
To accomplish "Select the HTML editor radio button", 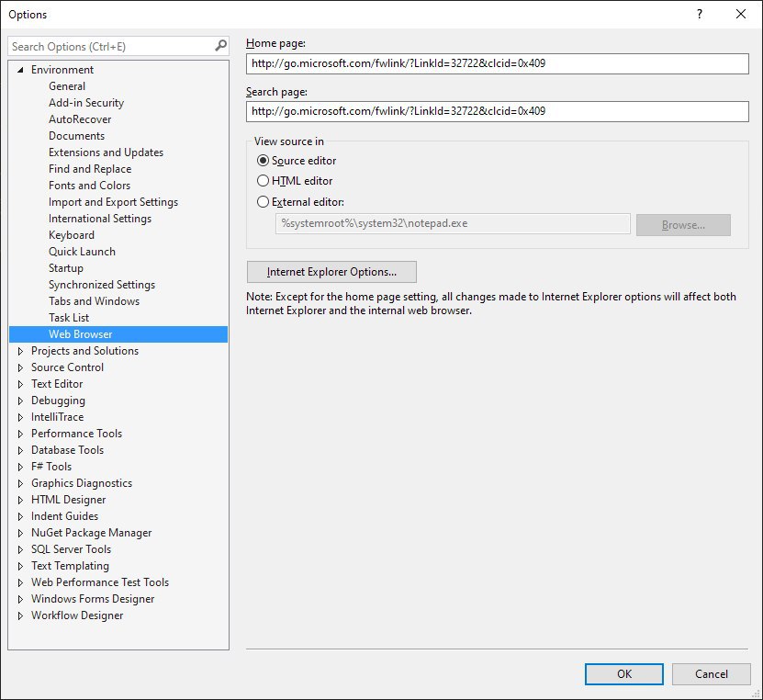I will [263, 181].
